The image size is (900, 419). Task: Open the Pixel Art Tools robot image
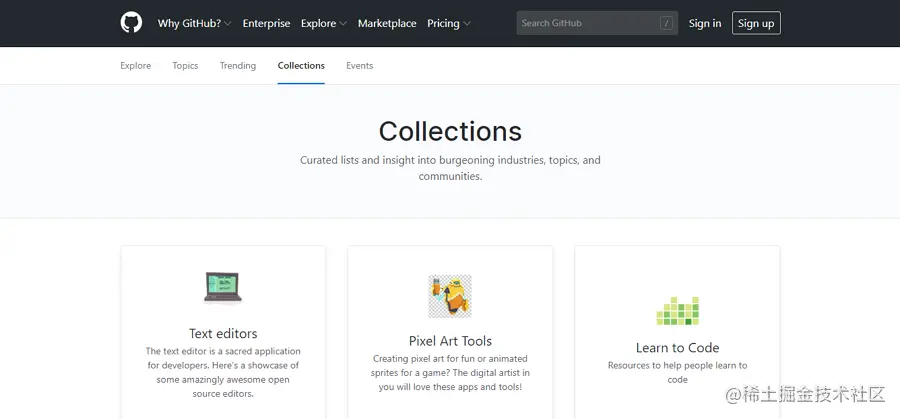click(450, 296)
